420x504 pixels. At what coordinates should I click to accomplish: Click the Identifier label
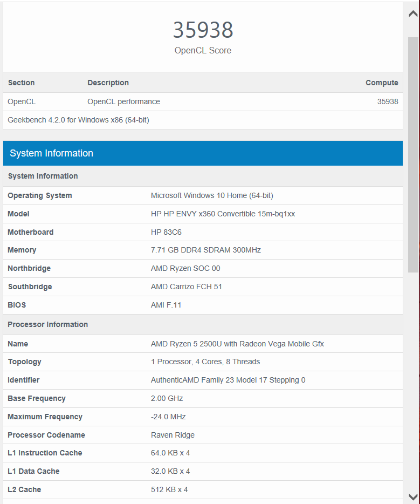click(x=23, y=380)
